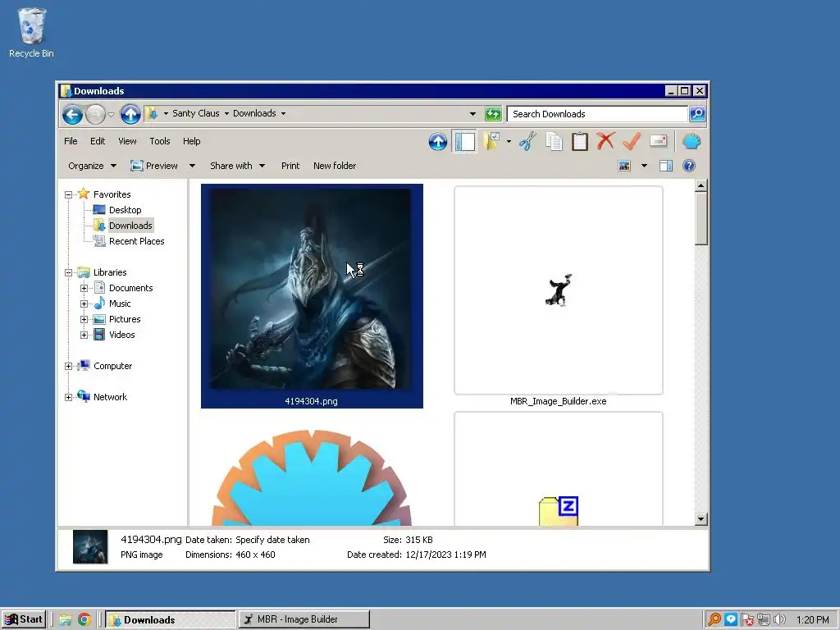Image resolution: width=840 pixels, height=630 pixels.
Task: Expand the Videos library node
Action: point(84,335)
